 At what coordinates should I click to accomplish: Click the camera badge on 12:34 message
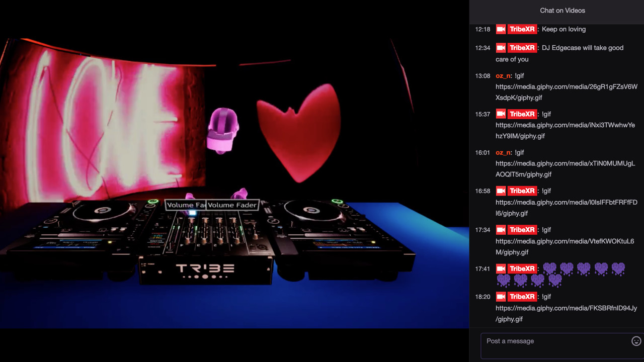(501, 48)
